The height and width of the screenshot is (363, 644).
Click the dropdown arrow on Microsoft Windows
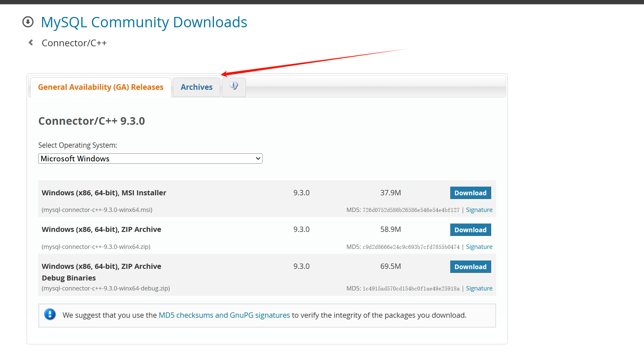point(258,159)
